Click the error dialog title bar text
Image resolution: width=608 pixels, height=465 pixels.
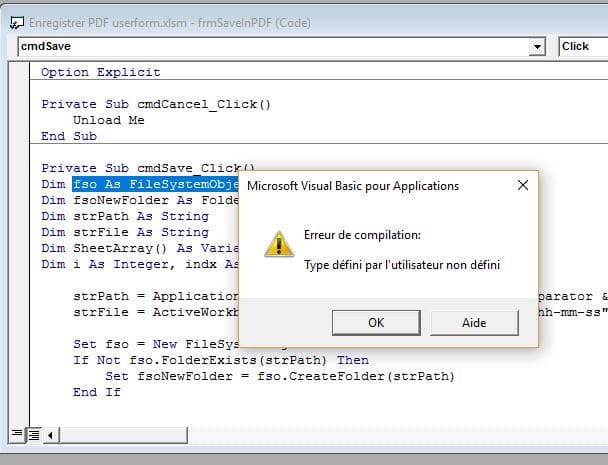point(352,185)
